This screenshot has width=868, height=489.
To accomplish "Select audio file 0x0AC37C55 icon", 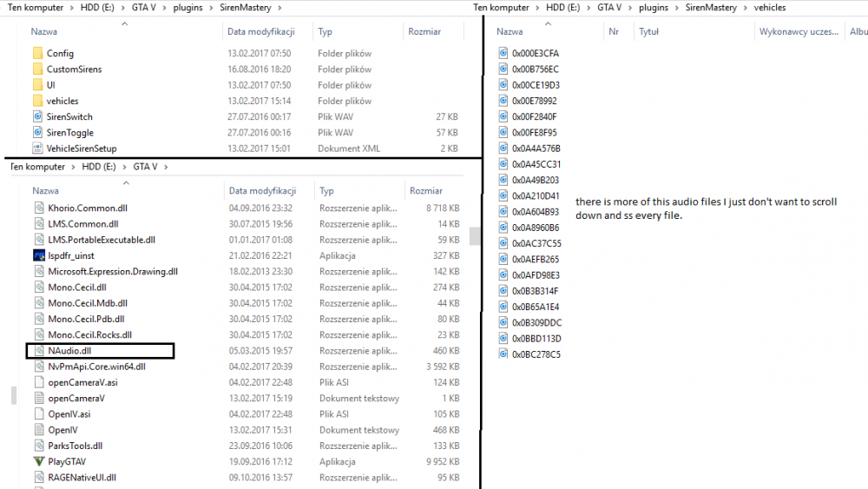I will pyautogui.click(x=503, y=244).
